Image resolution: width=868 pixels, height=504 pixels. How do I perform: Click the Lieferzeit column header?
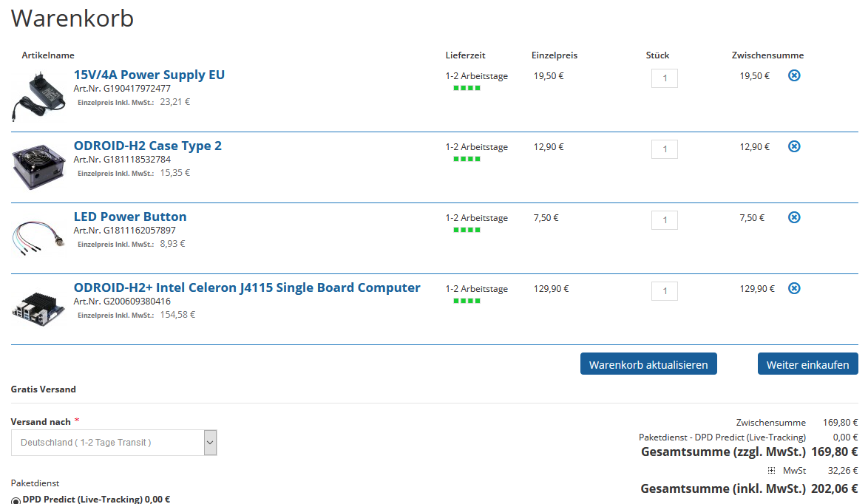[x=465, y=55]
